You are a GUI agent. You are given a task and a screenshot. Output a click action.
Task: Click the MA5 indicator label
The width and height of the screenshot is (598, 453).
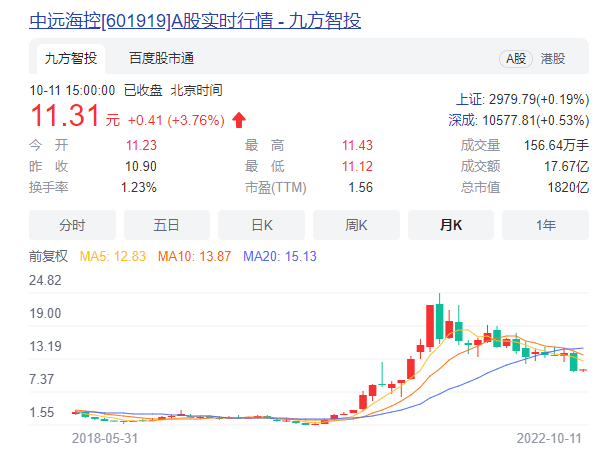[113, 256]
